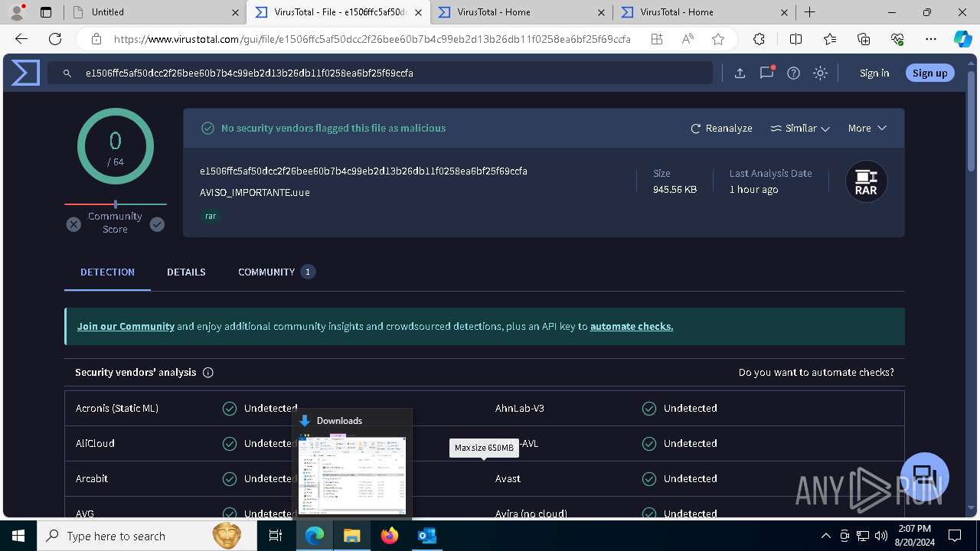The height and width of the screenshot is (551, 980).
Task: Click the AliCloud vendor name
Action: (95, 444)
